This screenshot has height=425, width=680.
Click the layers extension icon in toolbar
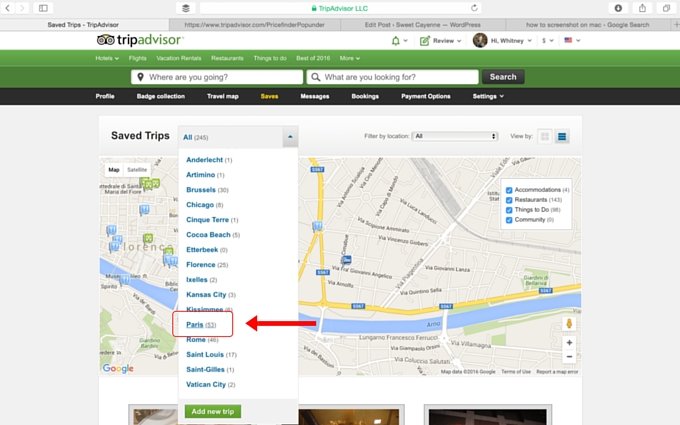[x=186, y=8]
